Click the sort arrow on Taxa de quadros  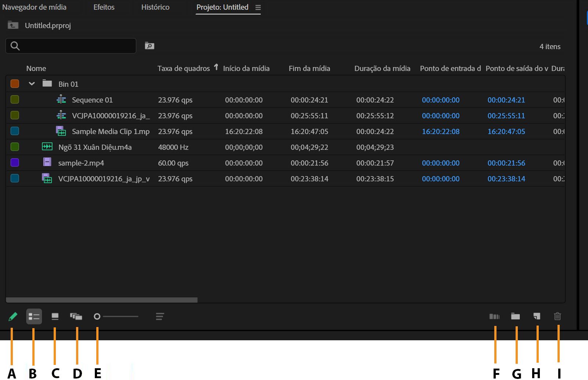point(216,68)
